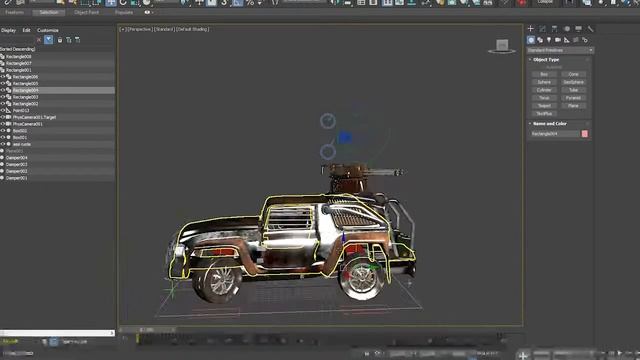This screenshot has height=360, width=640.
Task: Switch to the Populate ribbon tab
Action: point(124,12)
